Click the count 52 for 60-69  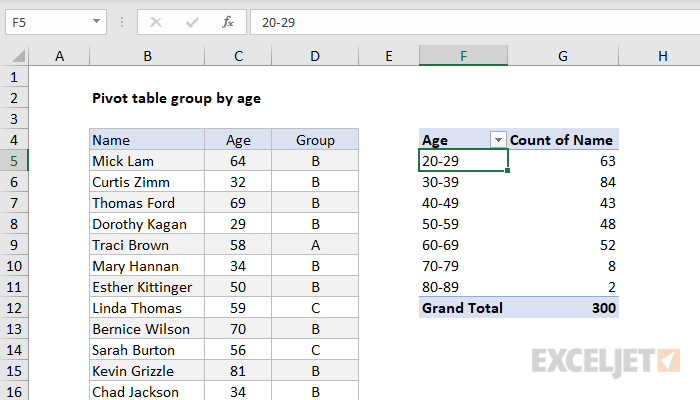[563, 245]
